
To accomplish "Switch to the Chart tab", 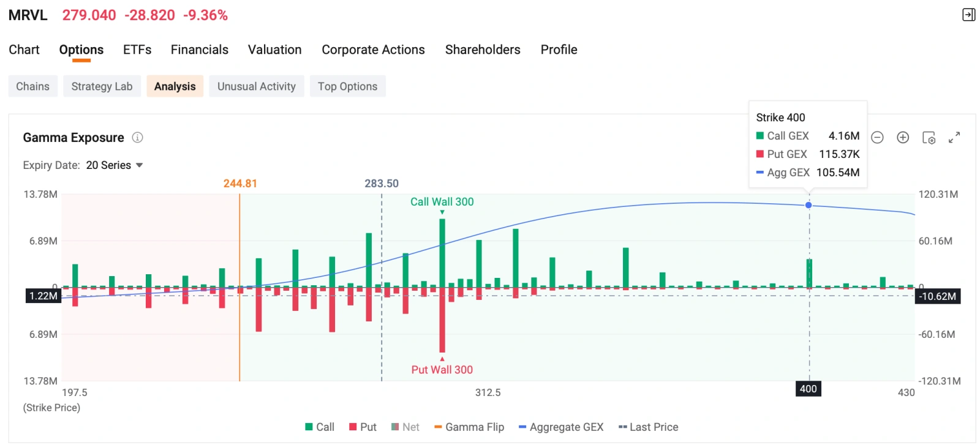I will coord(24,50).
